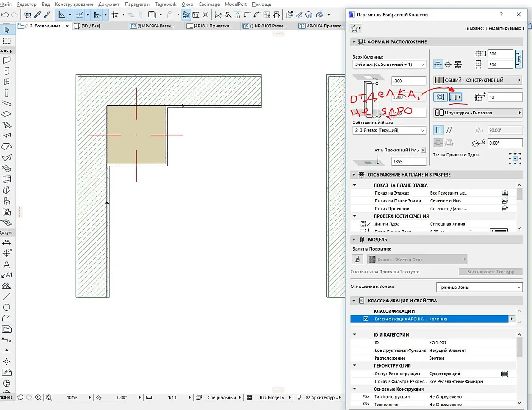Click the ОБЩИЙ - КОНСТРУКТИВНЫЙ material button

(477, 80)
